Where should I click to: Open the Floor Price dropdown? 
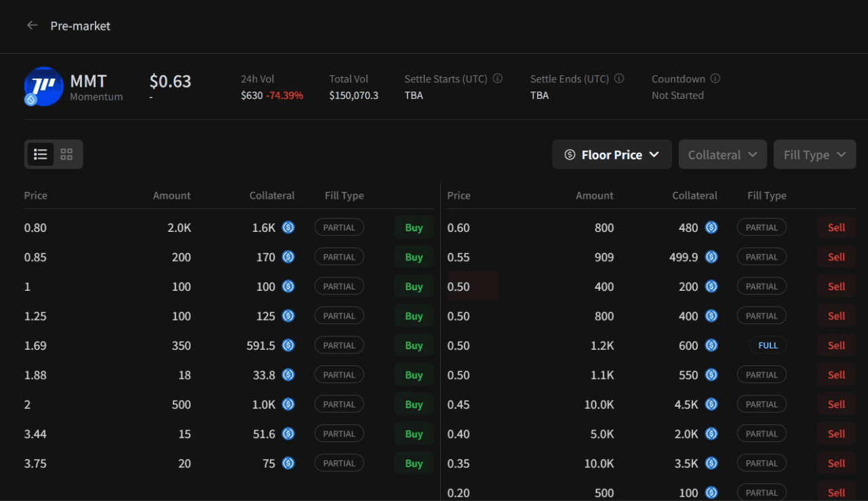612,155
